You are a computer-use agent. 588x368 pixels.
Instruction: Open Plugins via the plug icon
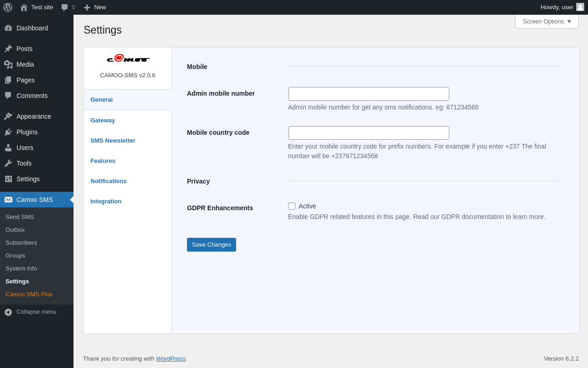click(x=8, y=132)
